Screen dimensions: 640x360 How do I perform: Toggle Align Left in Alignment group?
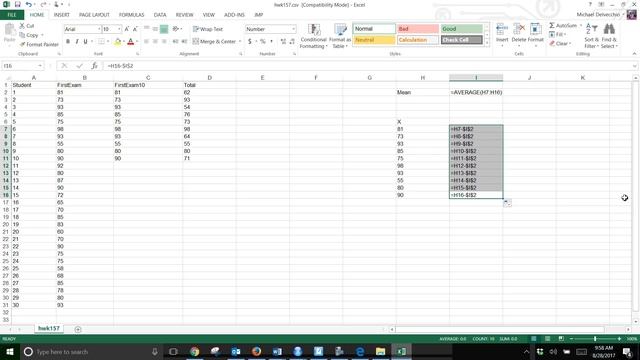[146, 41]
